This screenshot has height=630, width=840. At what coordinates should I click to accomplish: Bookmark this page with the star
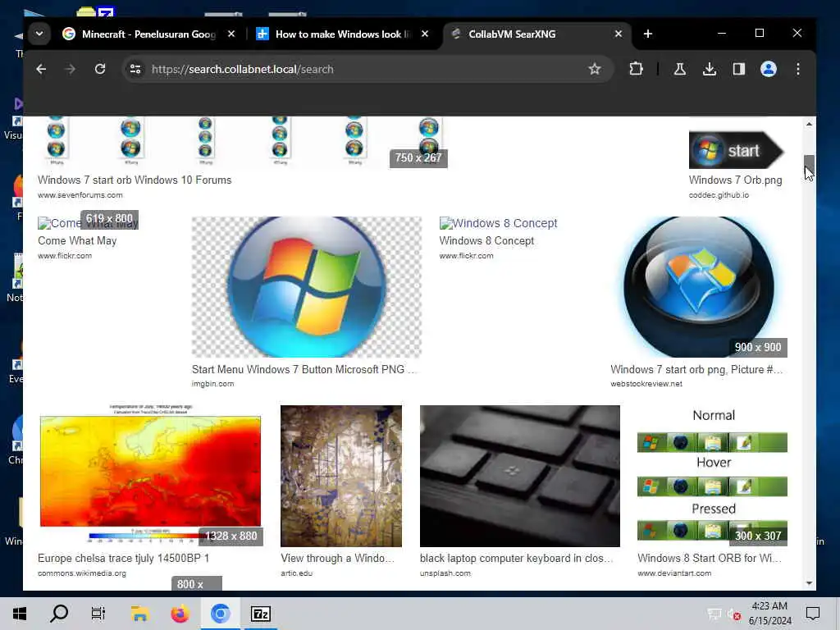click(x=594, y=69)
